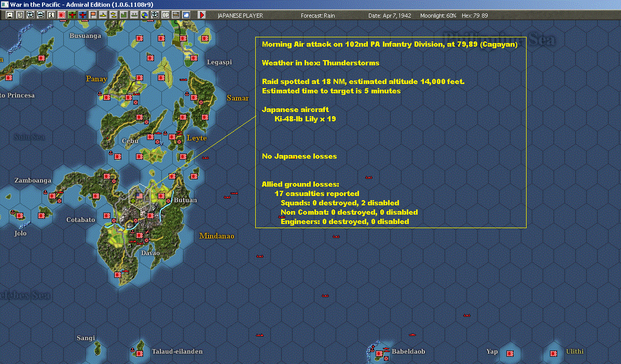Click the Mindanao island label

(x=217, y=236)
